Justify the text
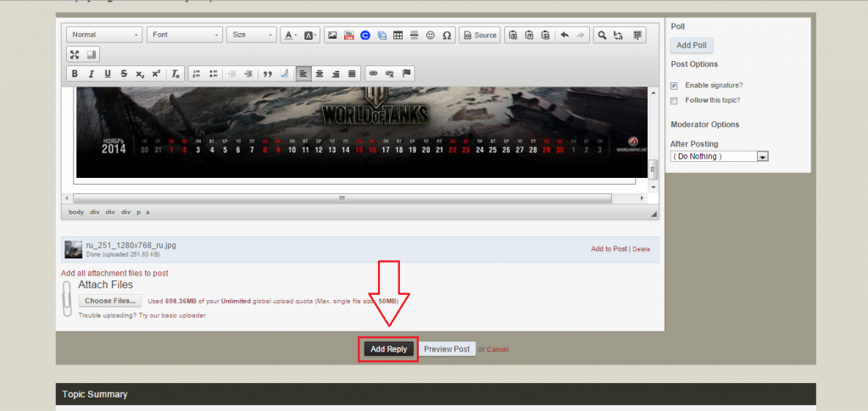The image size is (868, 411). [352, 74]
